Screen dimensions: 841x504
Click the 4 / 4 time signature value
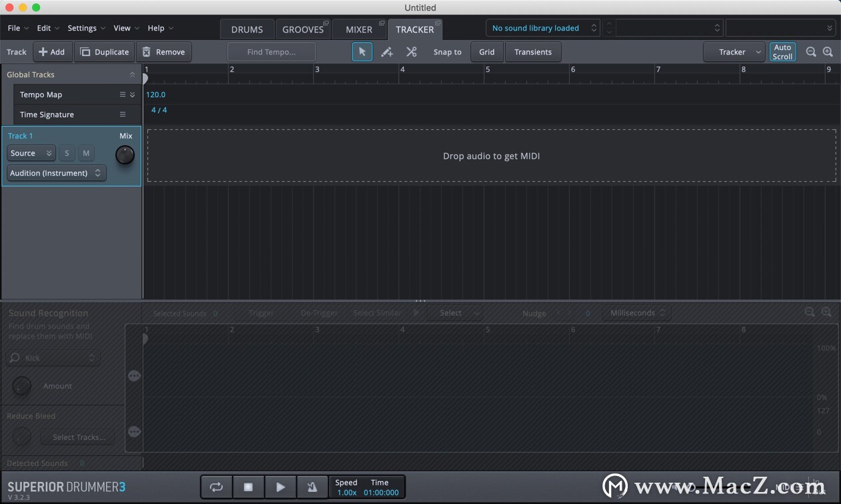(x=159, y=110)
